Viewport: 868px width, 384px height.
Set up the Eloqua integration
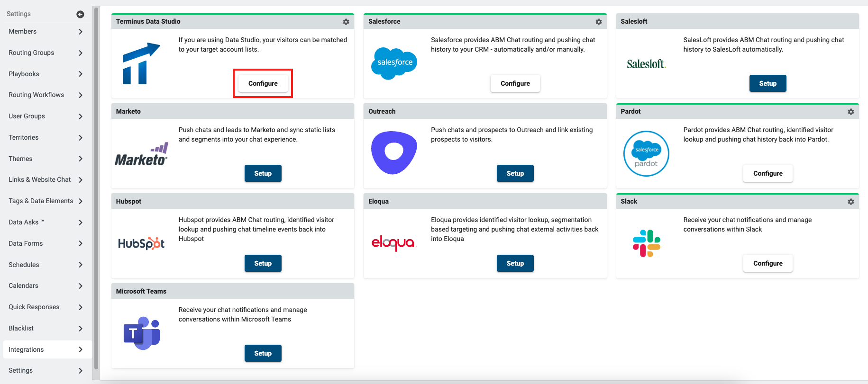515,263
